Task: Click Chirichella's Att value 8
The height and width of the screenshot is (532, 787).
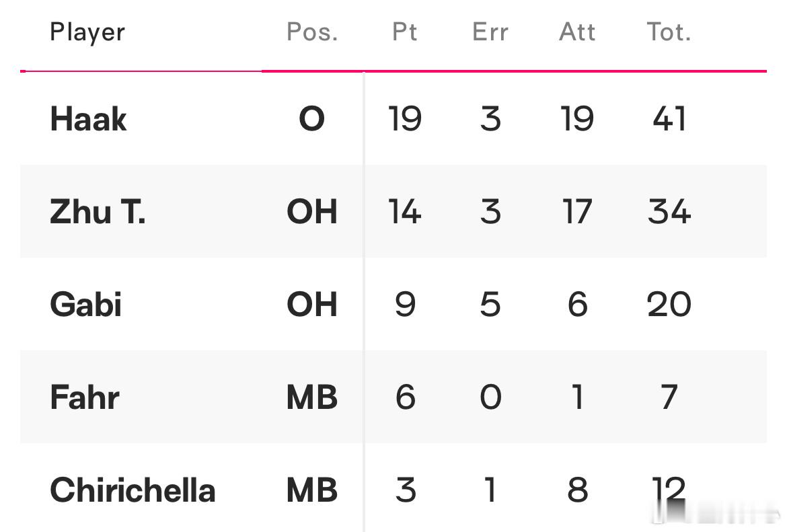Action: point(577,490)
